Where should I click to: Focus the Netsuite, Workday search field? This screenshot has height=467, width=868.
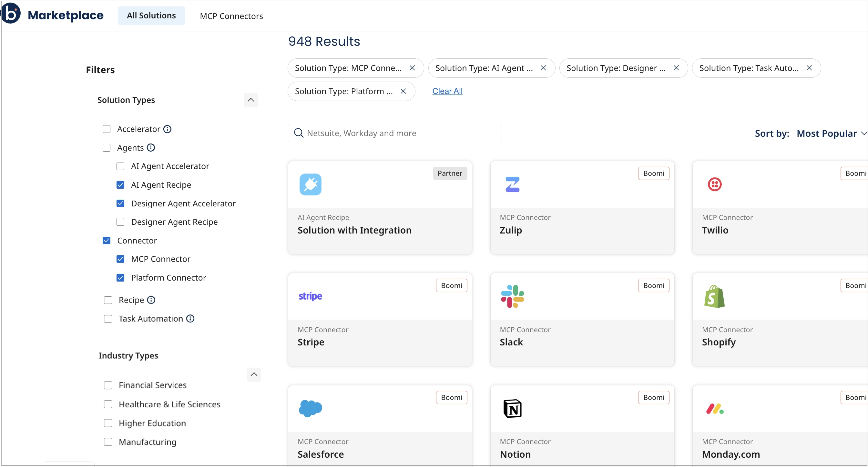(x=394, y=133)
